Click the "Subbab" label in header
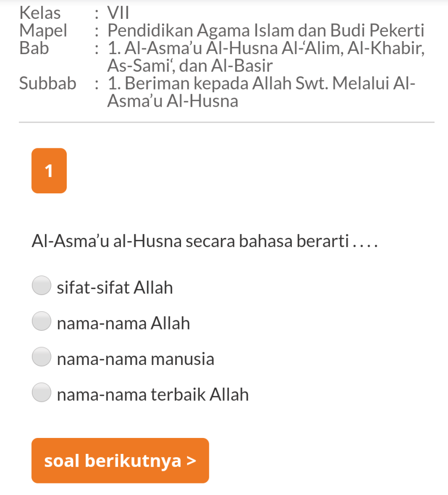Image resolution: width=448 pixels, height=495 pixels. click(x=48, y=84)
